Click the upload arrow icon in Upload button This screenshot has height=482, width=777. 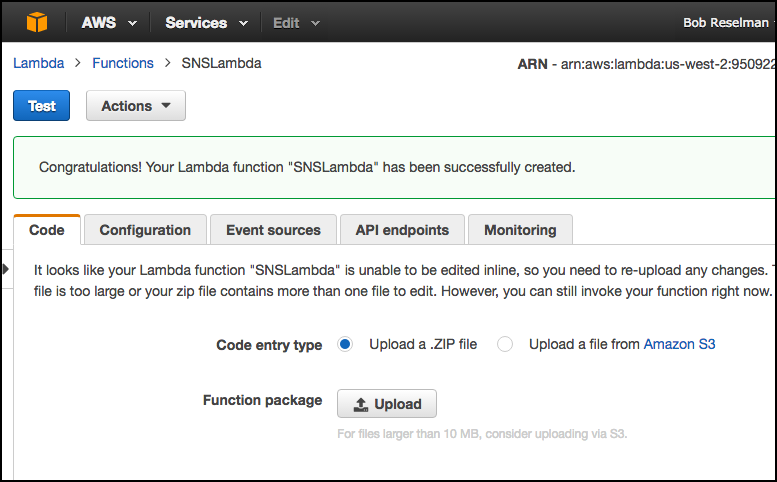360,405
